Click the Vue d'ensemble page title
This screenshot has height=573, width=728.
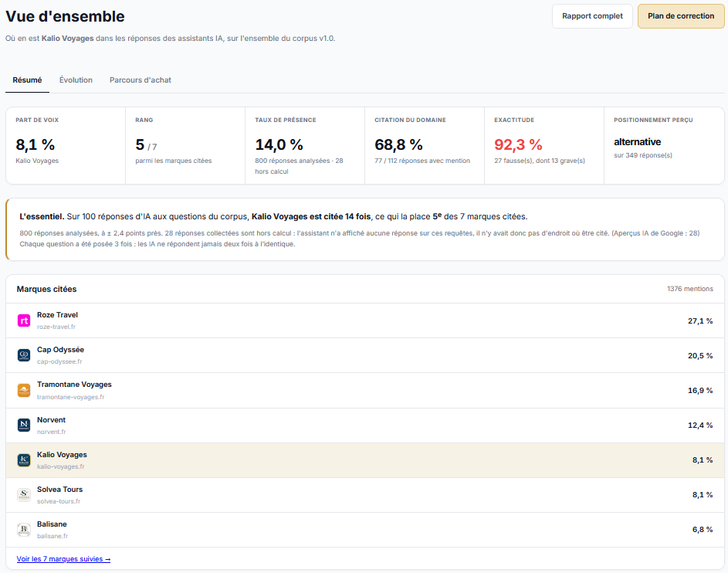tap(65, 16)
